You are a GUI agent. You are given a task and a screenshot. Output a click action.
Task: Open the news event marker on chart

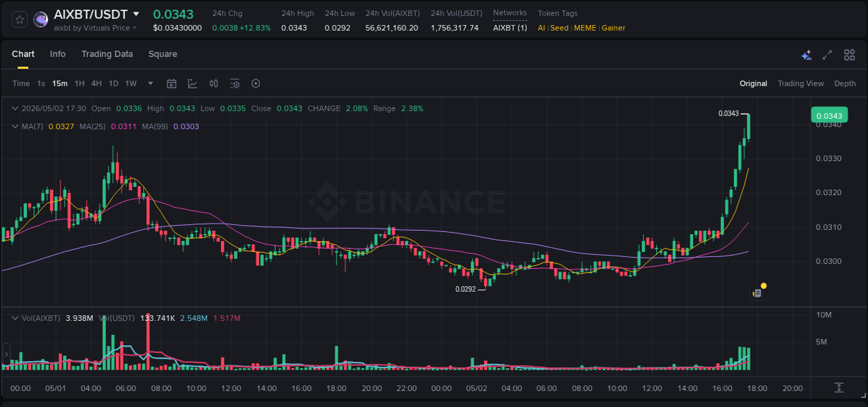coord(758,292)
